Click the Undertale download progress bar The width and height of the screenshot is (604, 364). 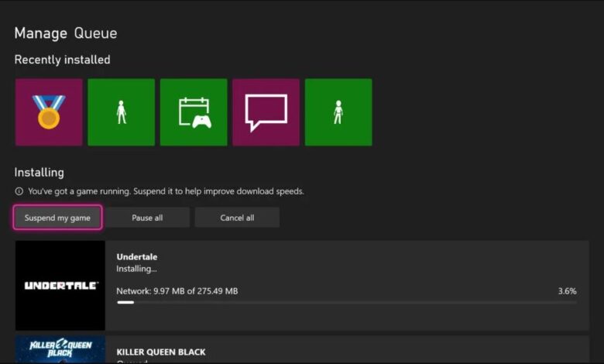(x=347, y=302)
